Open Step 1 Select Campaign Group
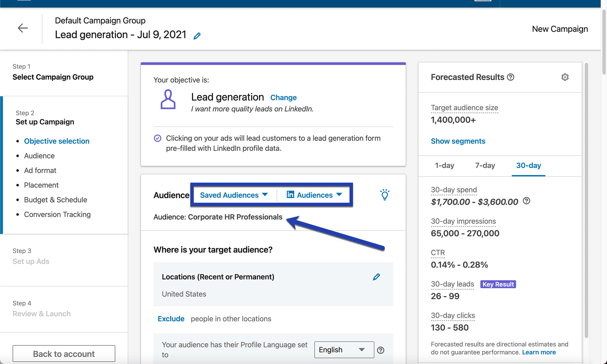This screenshot has height=364, width=607. (x=53, y=72)
